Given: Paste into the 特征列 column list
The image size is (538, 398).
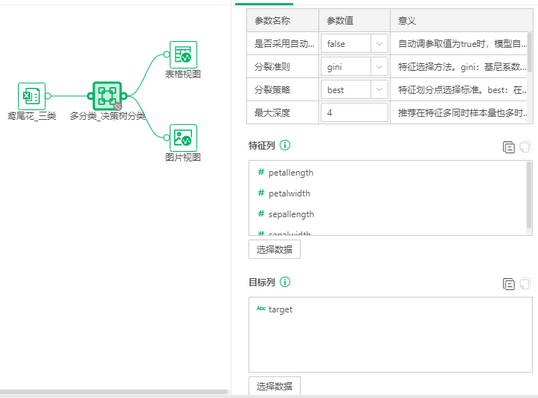Looking at the screenshot, I should [525, 147].
